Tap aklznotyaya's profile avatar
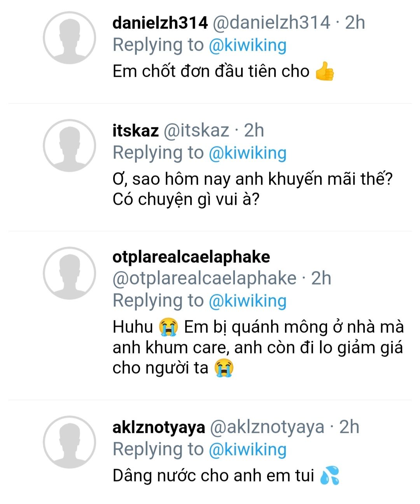 pos(69,442)
